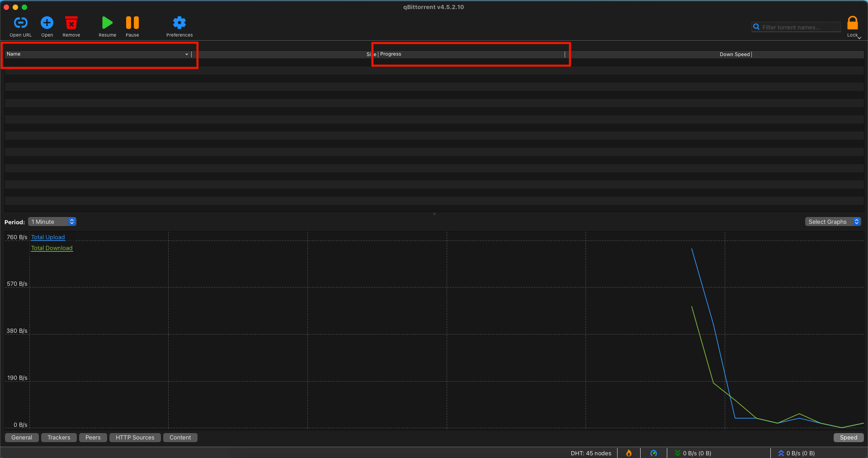Sort by the Name column header
The width and height of the screenshot is (868, 458).
click(x=98, y=54)
